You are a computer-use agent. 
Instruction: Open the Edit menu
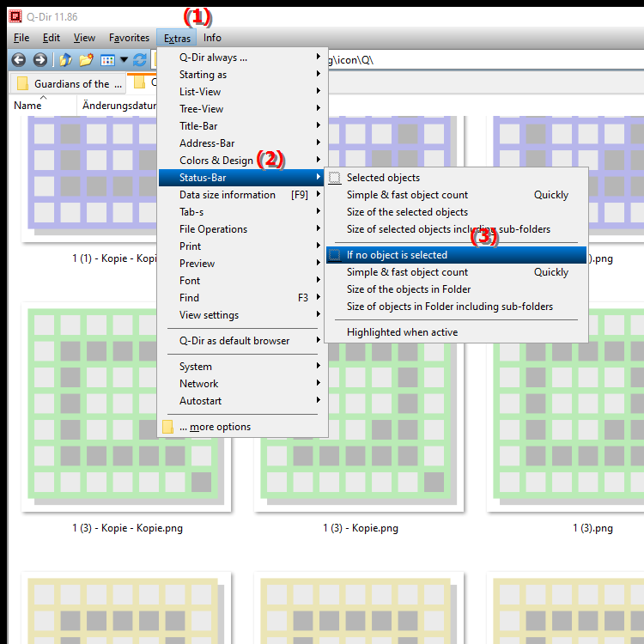point(52,38)
